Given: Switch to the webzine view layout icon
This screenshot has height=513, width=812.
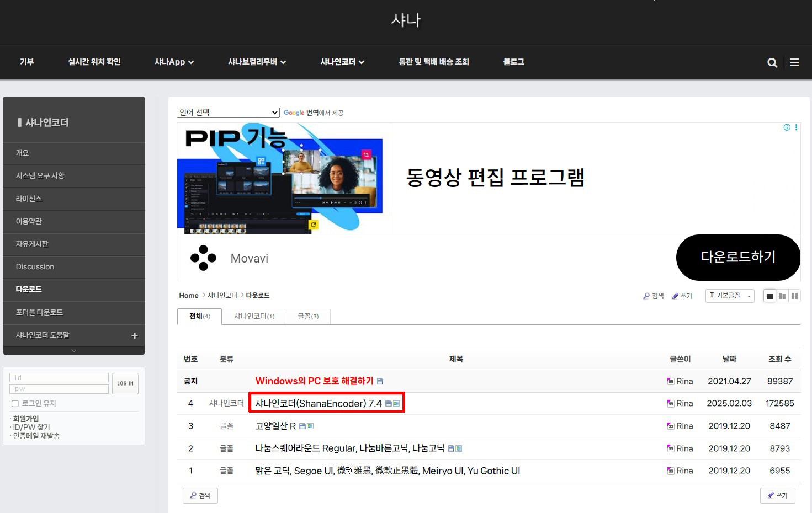Looking at the screenshot, I should (782, 296).
